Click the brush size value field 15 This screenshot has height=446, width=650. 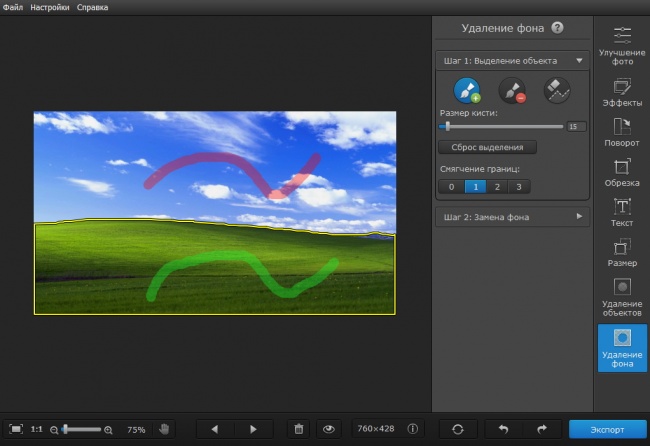[x=576, y=126]
